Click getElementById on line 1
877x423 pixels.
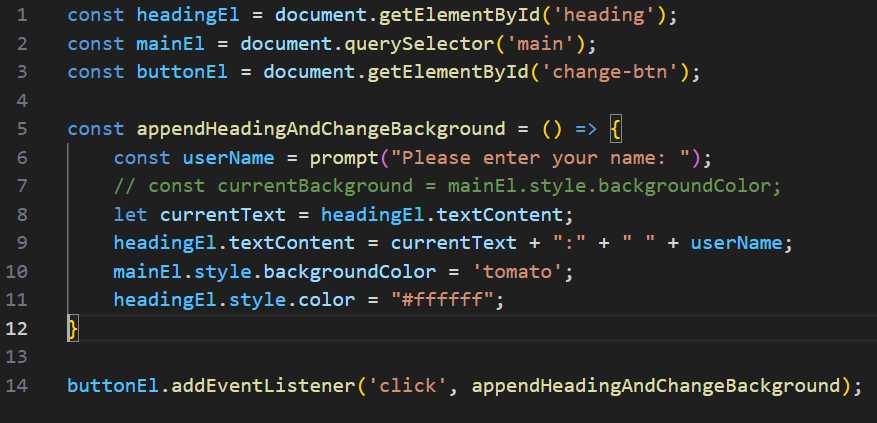coord(460,15)
